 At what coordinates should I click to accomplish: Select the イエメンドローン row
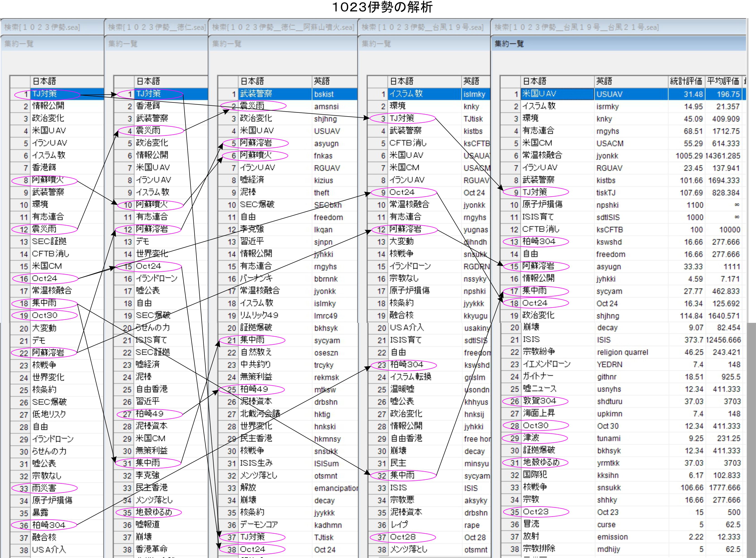click(x=546, y=364)
